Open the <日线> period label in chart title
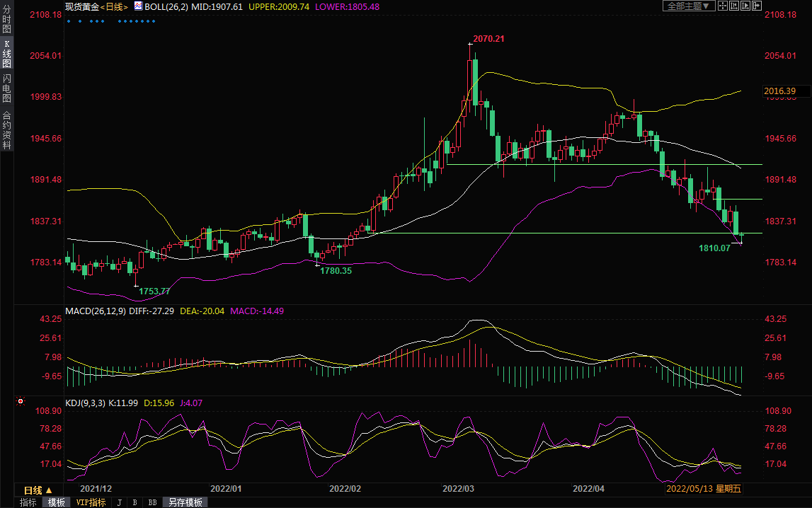The height and width of the screenshot is (508, 812). click(x=114, y=6)
